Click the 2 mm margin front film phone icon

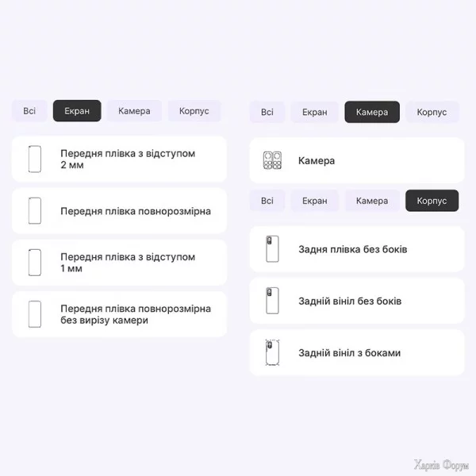pos(34,159)
